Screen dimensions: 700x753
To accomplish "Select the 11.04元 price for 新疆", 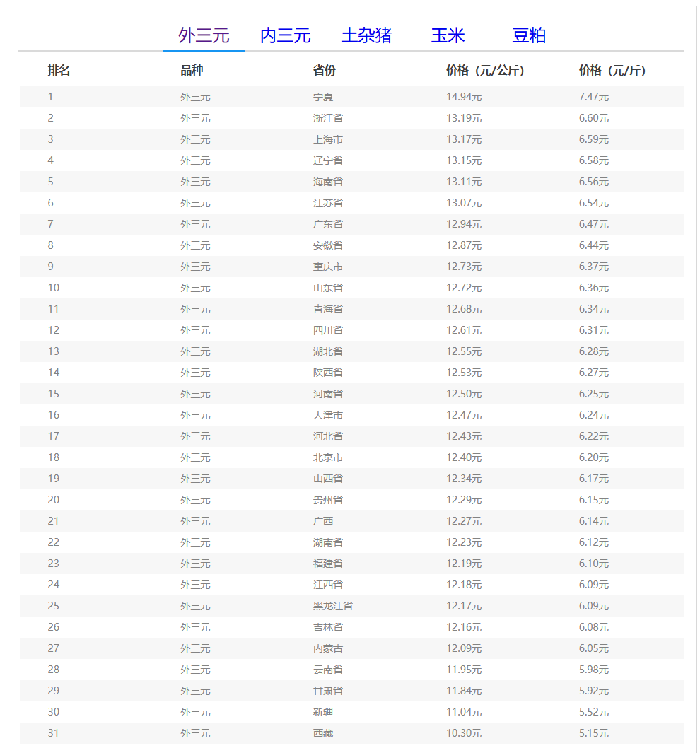I will 464,712.
